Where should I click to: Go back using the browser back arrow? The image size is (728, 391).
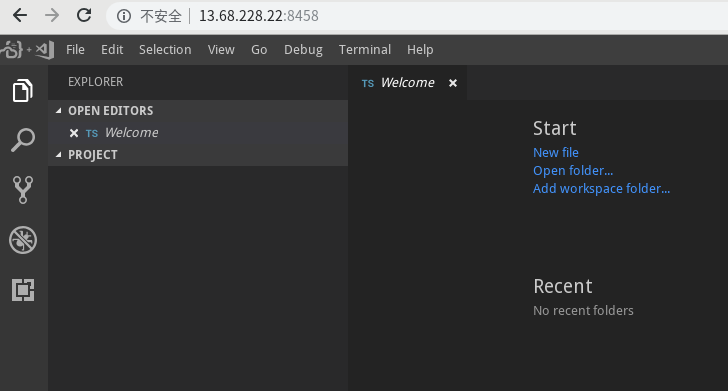(x=20, y=15)
